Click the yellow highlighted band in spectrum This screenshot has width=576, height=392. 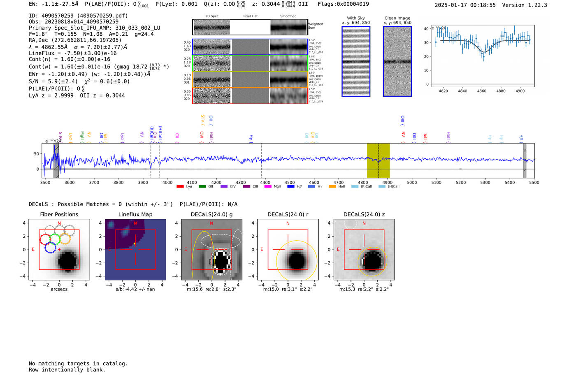pyautogui.click(x=378, y=160)
